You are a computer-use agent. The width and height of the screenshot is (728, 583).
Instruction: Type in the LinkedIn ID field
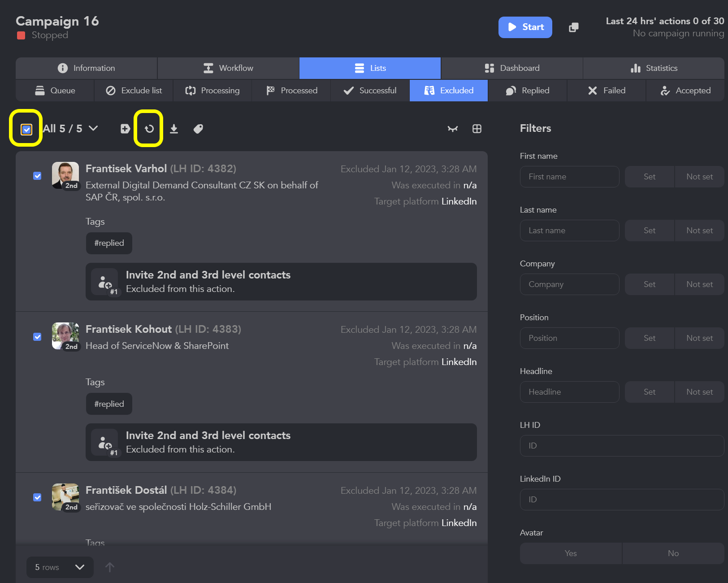coord(621,500)
